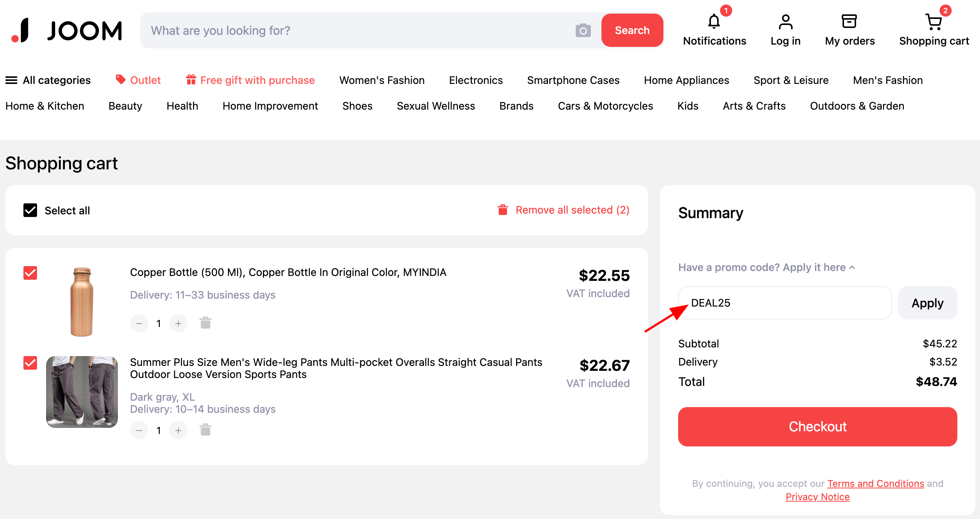980x519 pixels.
Task: Apply the DEAL25 promo code
Action: 927,303
